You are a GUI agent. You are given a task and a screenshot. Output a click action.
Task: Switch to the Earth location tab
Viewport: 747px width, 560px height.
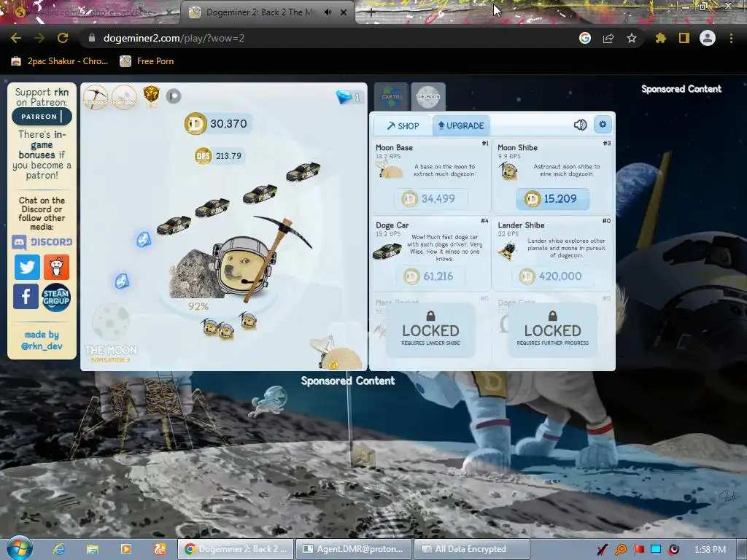coord(391,97)
